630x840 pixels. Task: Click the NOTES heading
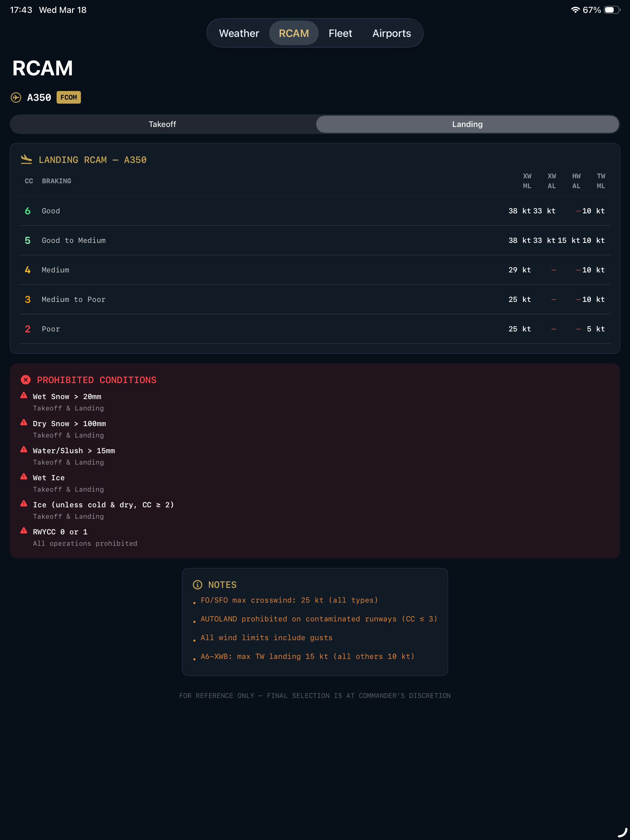click(222, 584)
